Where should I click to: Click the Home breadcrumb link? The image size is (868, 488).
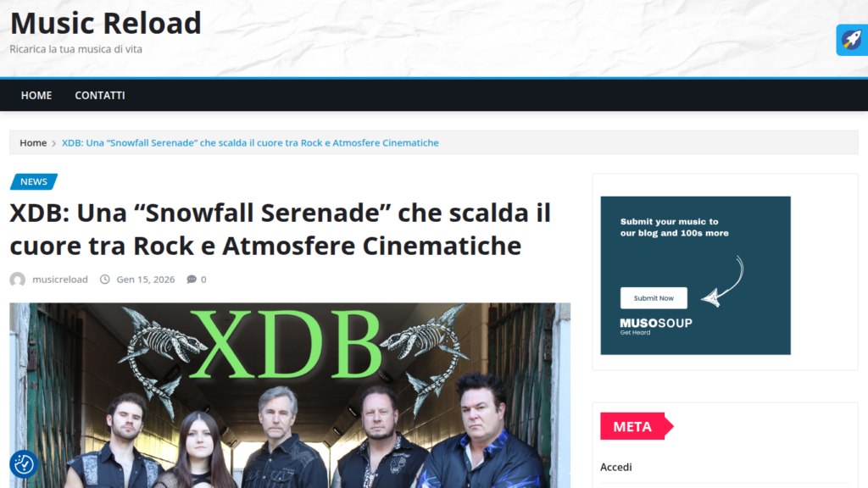[33, 142]
